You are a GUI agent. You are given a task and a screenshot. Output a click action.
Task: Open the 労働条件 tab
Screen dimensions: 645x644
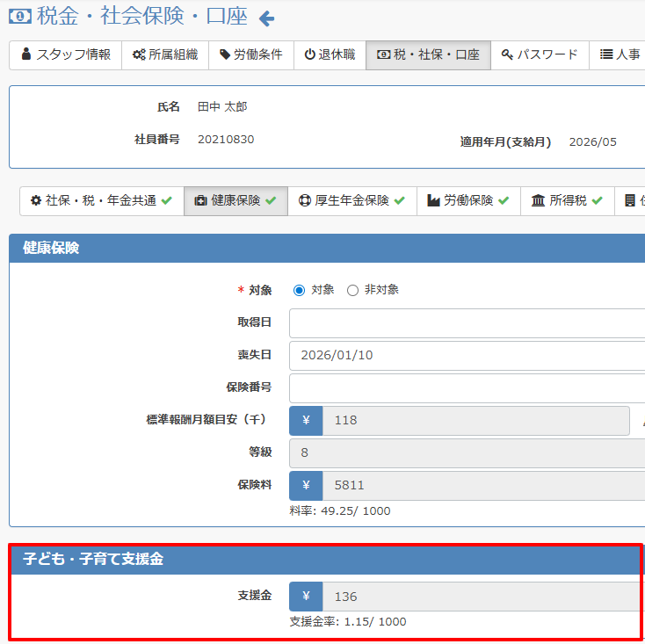(x=250, y=54)
